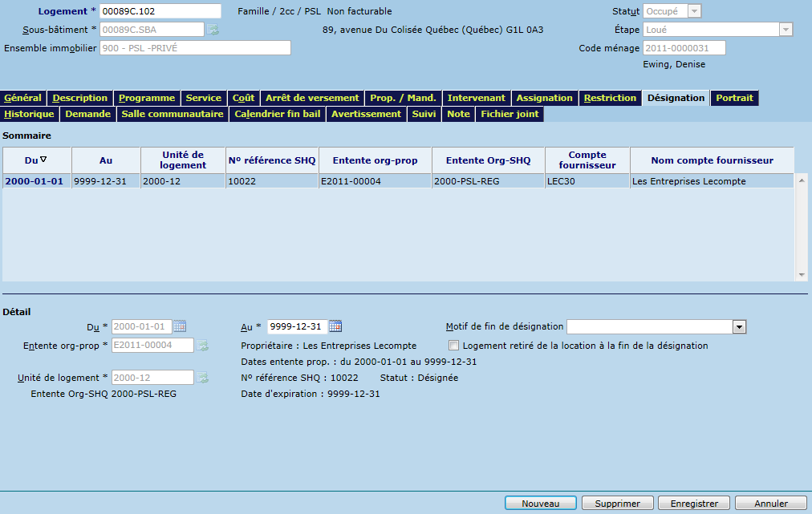Open calendar picker for Du date

(x=181, y=326)
